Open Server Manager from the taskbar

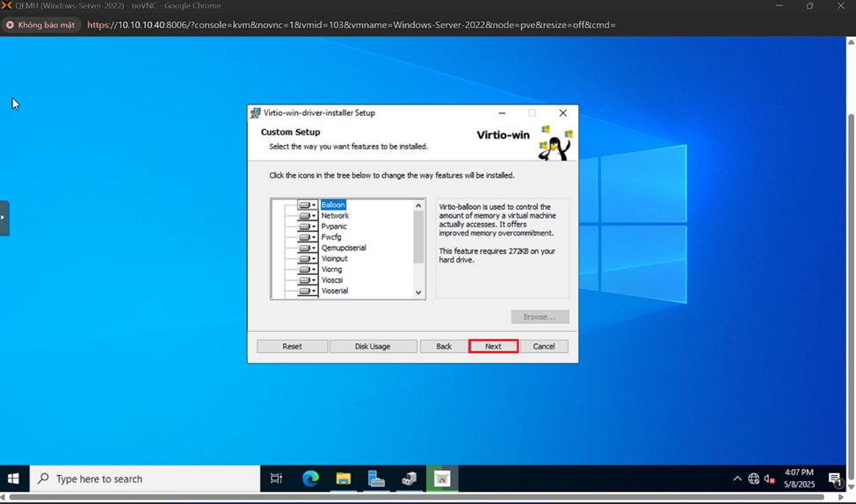[376, 479]
